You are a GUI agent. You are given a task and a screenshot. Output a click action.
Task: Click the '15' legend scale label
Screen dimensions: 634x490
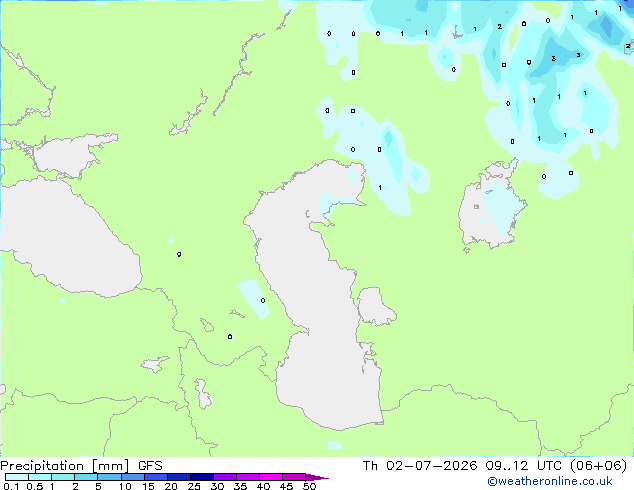[x=148, y=486]
